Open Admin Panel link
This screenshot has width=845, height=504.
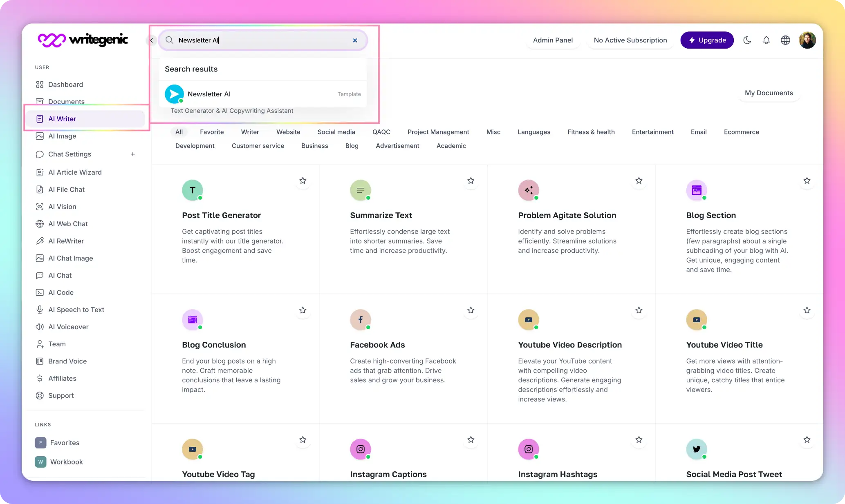pos(553,40)
